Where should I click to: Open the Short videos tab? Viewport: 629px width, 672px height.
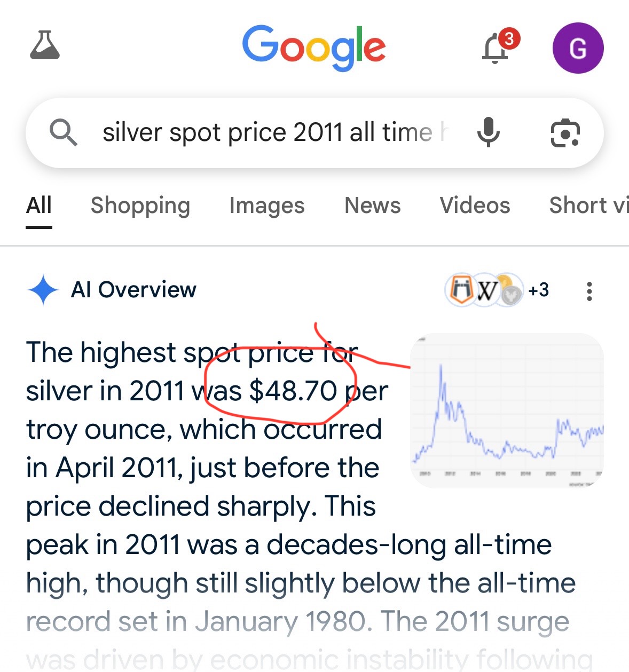[589, 205]
